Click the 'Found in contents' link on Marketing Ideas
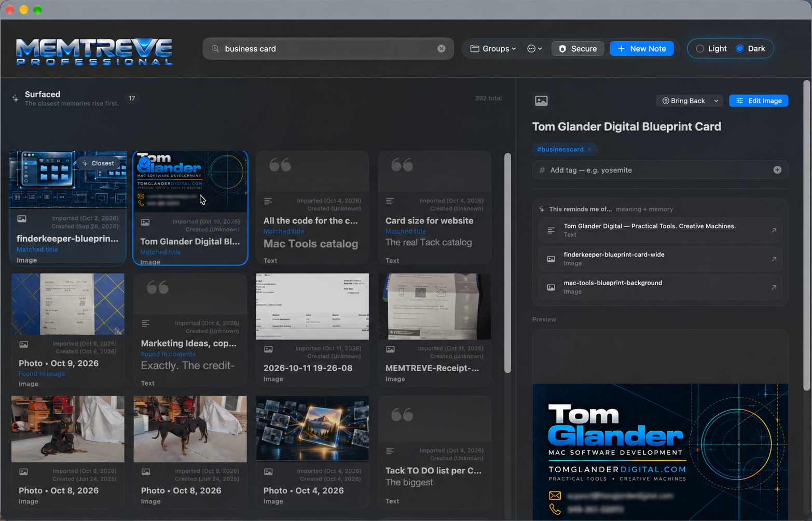Screen dimensions: 812x521 pyautogui.click(x=168, y=354)
